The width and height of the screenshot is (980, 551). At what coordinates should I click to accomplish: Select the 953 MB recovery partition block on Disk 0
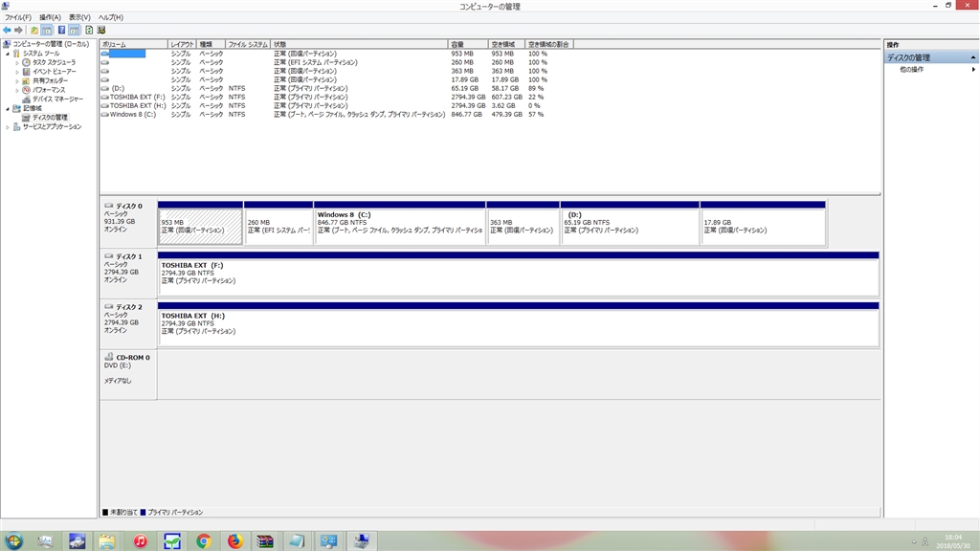(x=200, y=223)
